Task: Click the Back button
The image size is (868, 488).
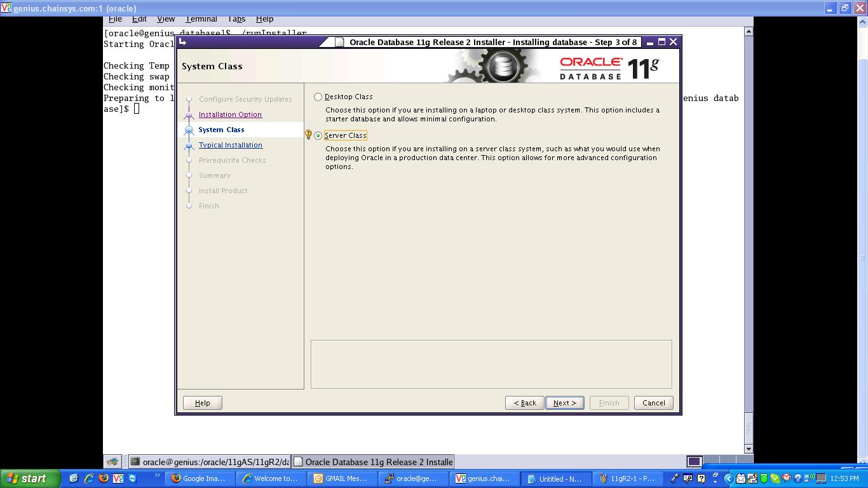Action: point(525,403)
